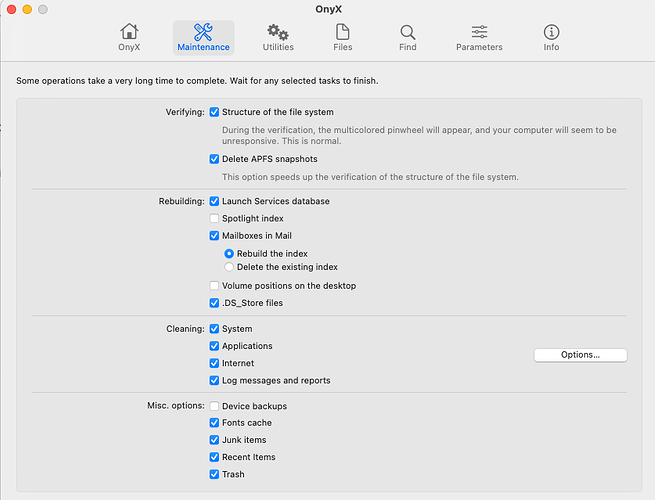Image resolution: width=655 pixels, height=500 pixels.
Task: Open cleaning Options... button
Action: 580,355
